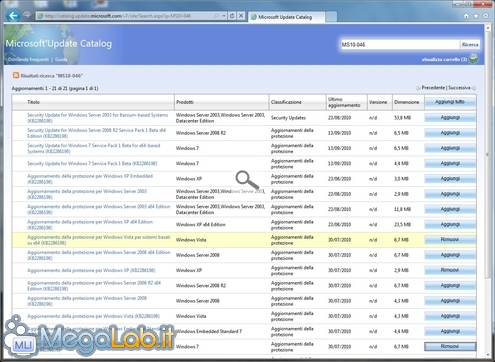The height and width of the screenshot is (362, 495).
Task: Open the Aggiornamento per Windows XP Embedded title link
Action: tap(90, 179)
